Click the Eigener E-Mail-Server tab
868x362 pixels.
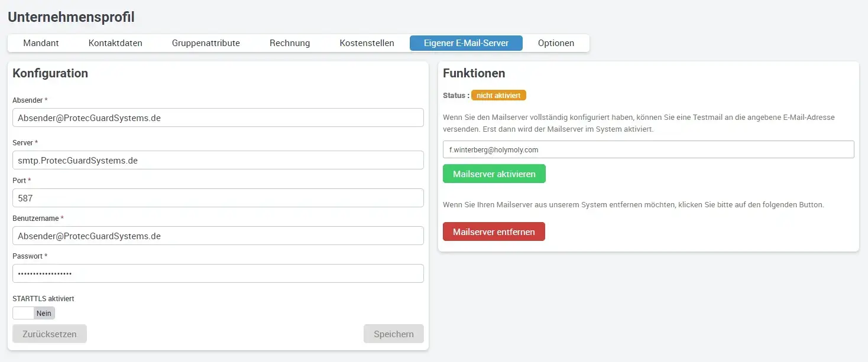pos(466,43)
